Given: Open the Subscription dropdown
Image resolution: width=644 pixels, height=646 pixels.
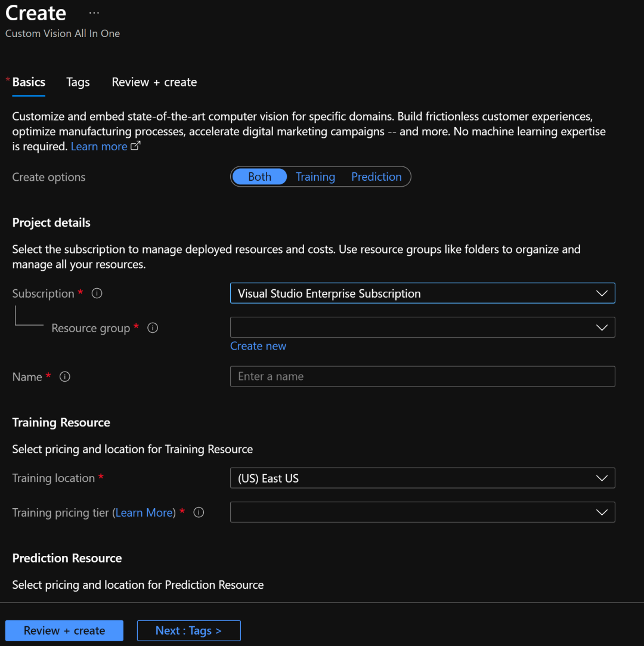Looking at the screenshot, I should (x=422, y=293).
